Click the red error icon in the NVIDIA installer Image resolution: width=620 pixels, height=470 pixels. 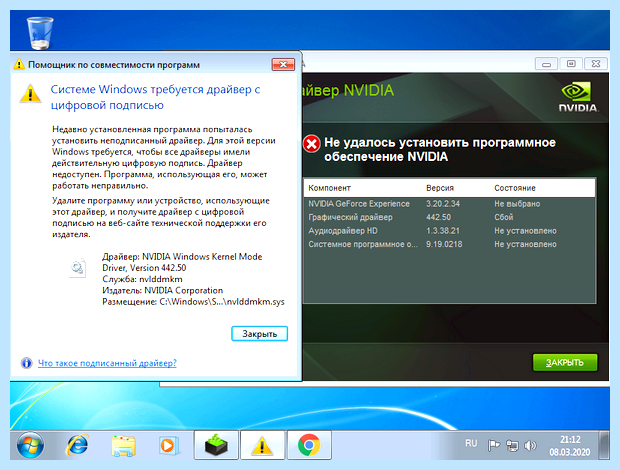(312, 144)
